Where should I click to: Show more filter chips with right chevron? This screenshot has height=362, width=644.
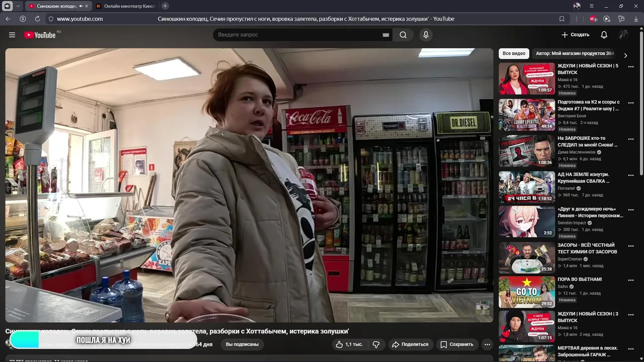pyautogui.click(x=625, y=55)
